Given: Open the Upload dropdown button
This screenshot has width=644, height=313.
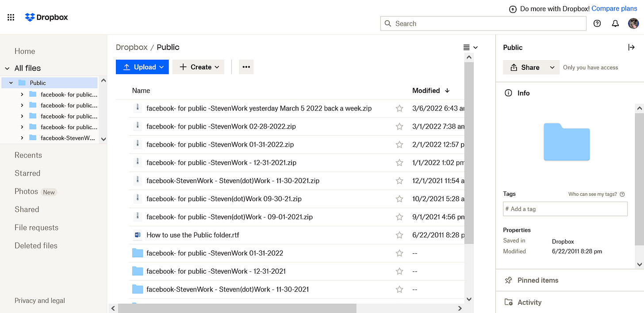Looking at the screenshot, I should point(142,67).
